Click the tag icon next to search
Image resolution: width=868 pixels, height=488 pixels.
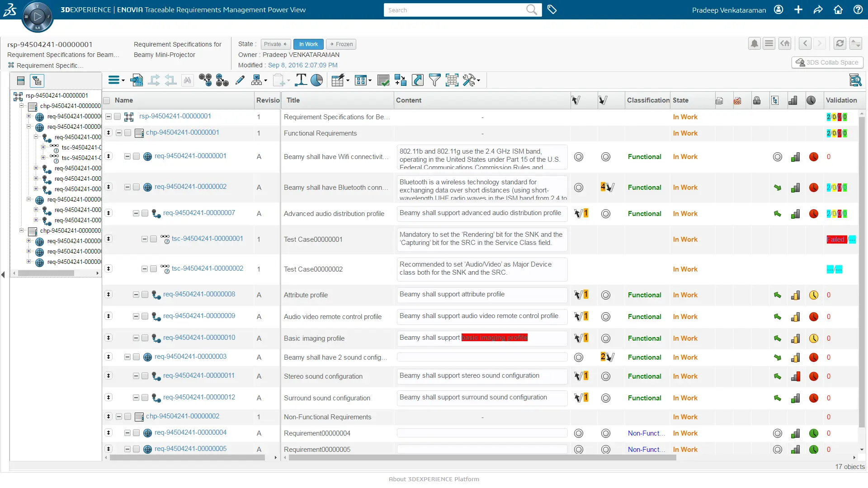[552, 9]
